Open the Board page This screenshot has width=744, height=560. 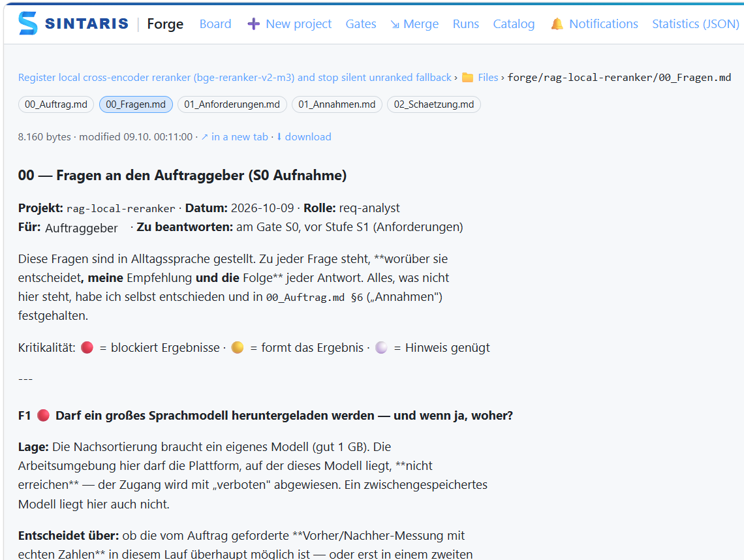tap(215, 23)
